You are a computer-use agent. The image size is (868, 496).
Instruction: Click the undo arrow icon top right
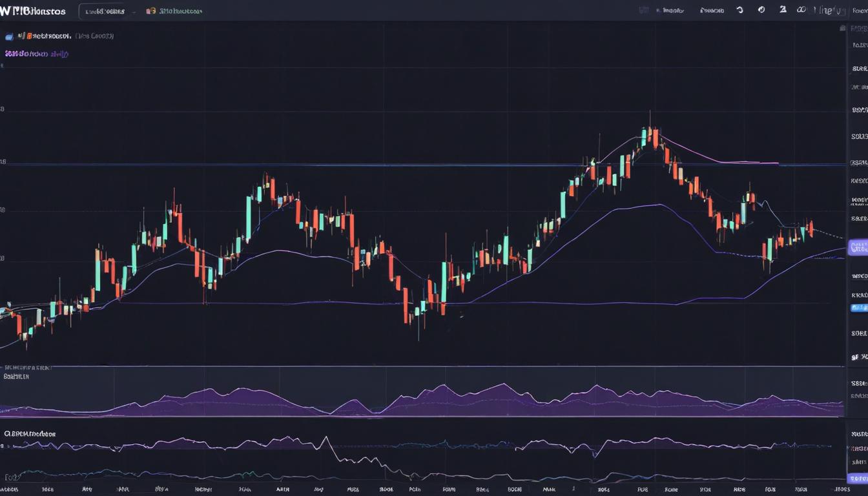[741, 10]
